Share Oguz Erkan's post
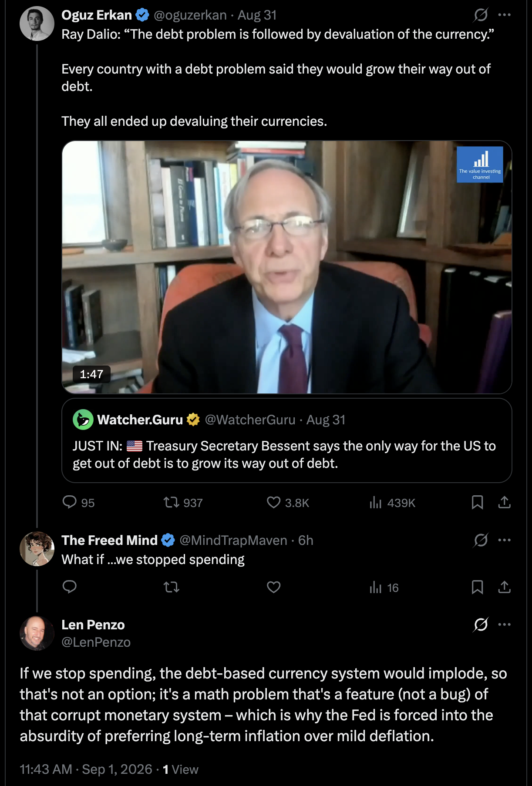This screenshot has width=532, height=786. click(504, 502)
